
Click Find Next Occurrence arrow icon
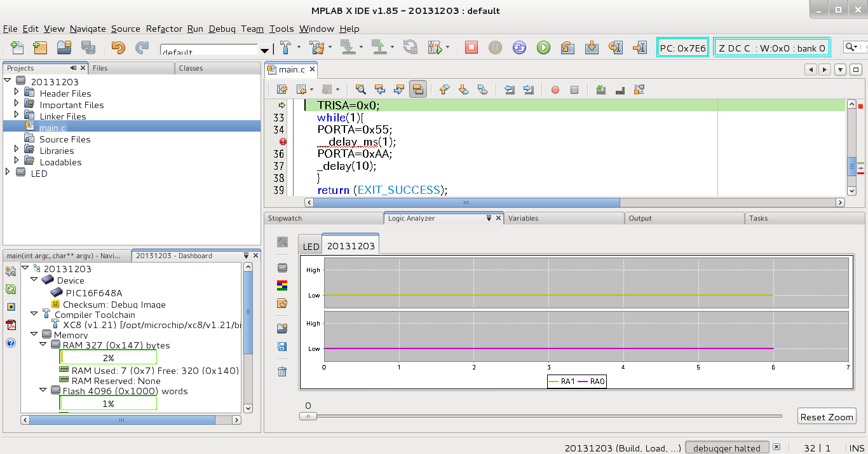[399, 90]
